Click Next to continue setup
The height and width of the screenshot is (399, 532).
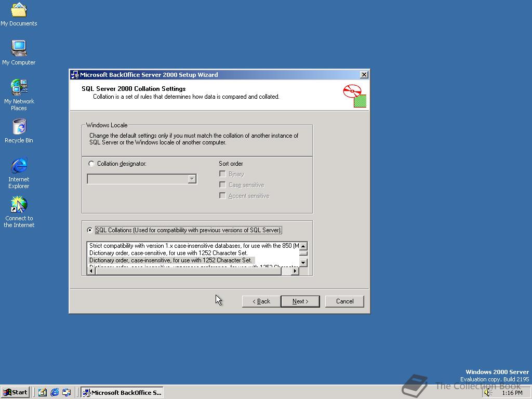[x=300, y=301]
